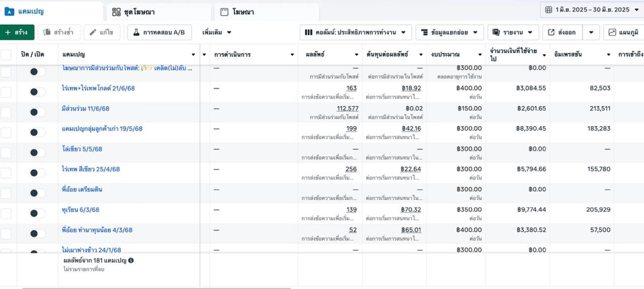The width and height of the screenshot is (644, 289).
Task: Click the info icon beside ผลลัพธ์จาก 181 แคมเปญ
Action: pos(131,260)
